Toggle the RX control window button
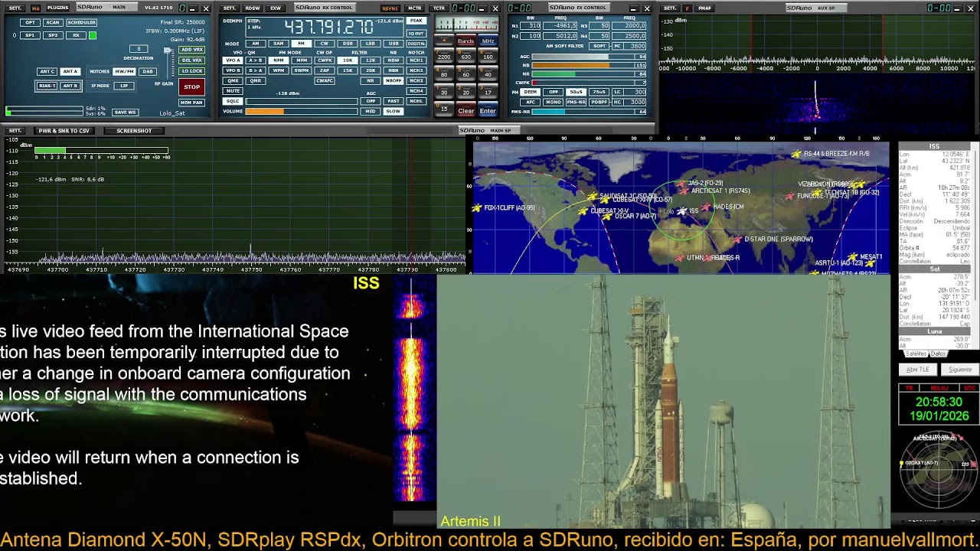 [x=76, y=35]
